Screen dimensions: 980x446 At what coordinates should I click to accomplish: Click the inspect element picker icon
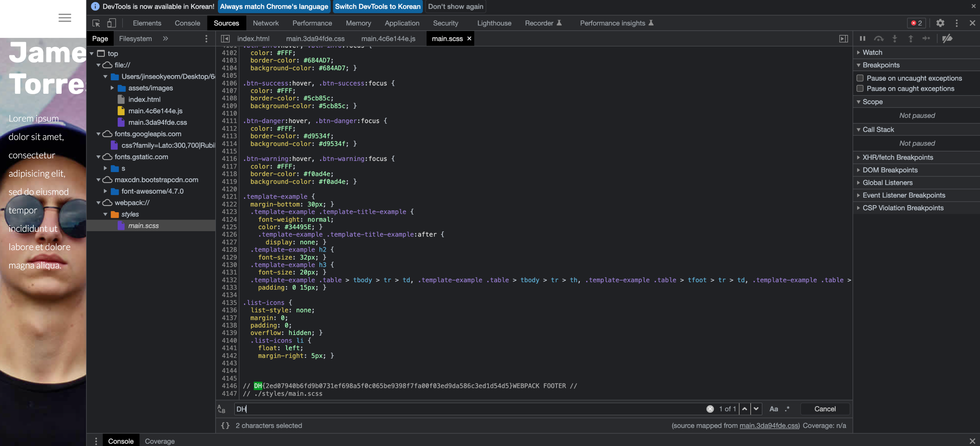pos(96,23)
